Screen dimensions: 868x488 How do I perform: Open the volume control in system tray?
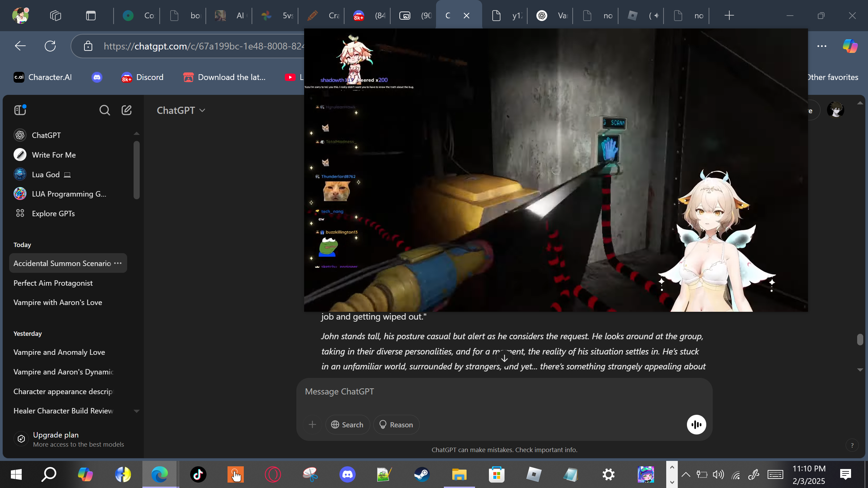tap(718, 474)
